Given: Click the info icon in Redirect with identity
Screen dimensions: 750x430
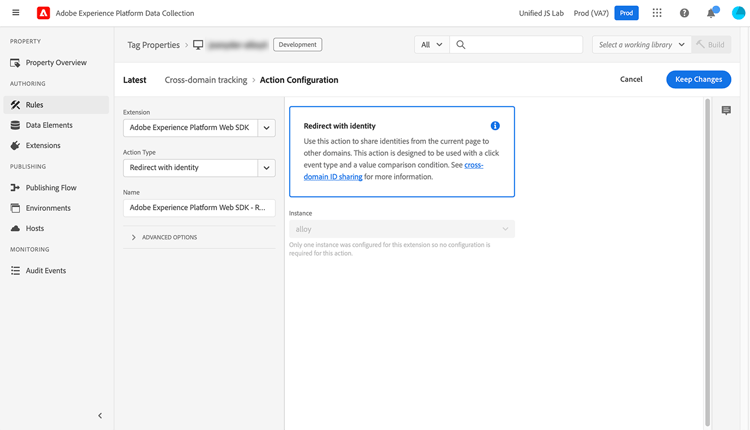Looking at the screenshot, I should click(495, 126).
